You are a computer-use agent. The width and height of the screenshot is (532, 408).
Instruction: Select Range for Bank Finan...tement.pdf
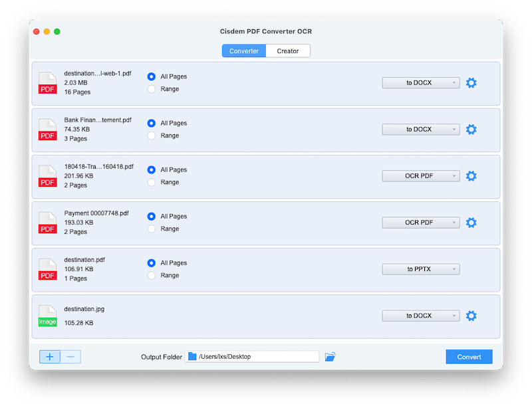[x=152, y=136]
